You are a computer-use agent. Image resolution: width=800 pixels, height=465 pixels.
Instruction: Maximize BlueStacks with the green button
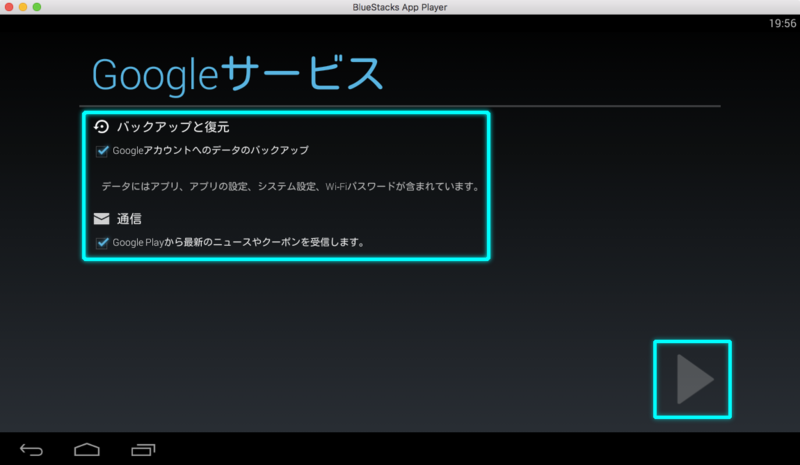click(x=37, y=7)
